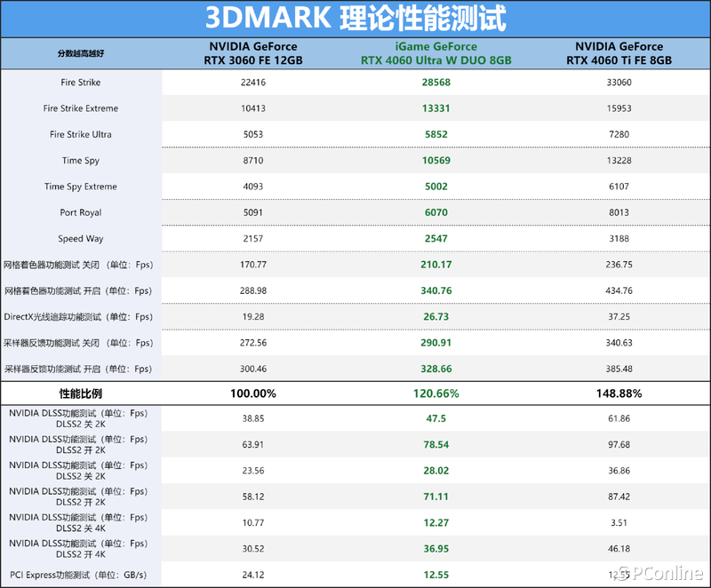This screenshot has height=588, width=711.
Task: Click the Fire Strike Extreme row label
Action: (81, 108)
